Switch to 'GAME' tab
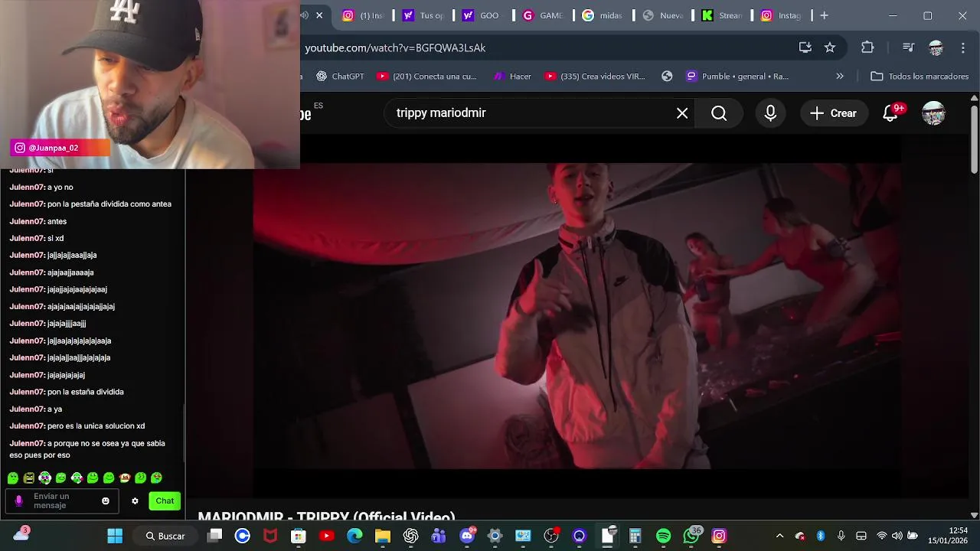Viewport: 980px width, 551px height. (543, 15)
